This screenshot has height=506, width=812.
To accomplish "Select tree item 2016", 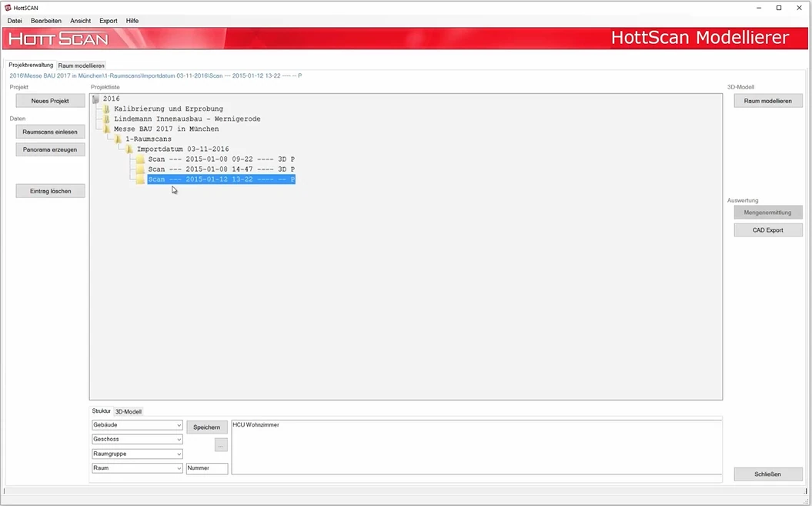I will point(112,99).
